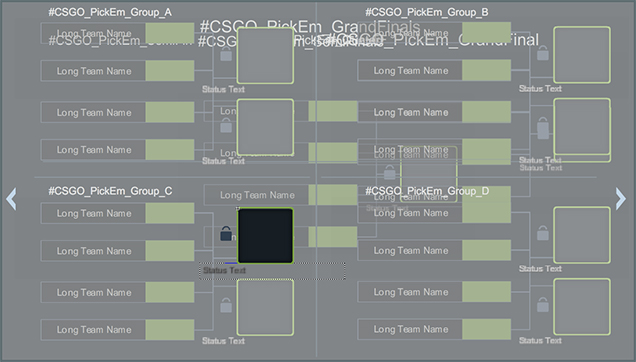Click the green swatch of Group A's second team
The height and width of the screenshot is (362, 636).
(170, 71)
